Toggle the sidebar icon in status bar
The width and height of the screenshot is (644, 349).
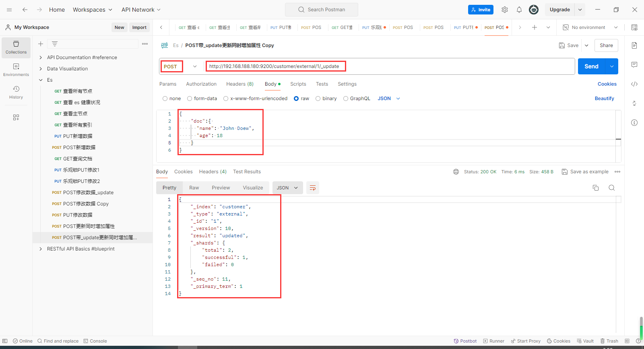(x=5, y=341)
